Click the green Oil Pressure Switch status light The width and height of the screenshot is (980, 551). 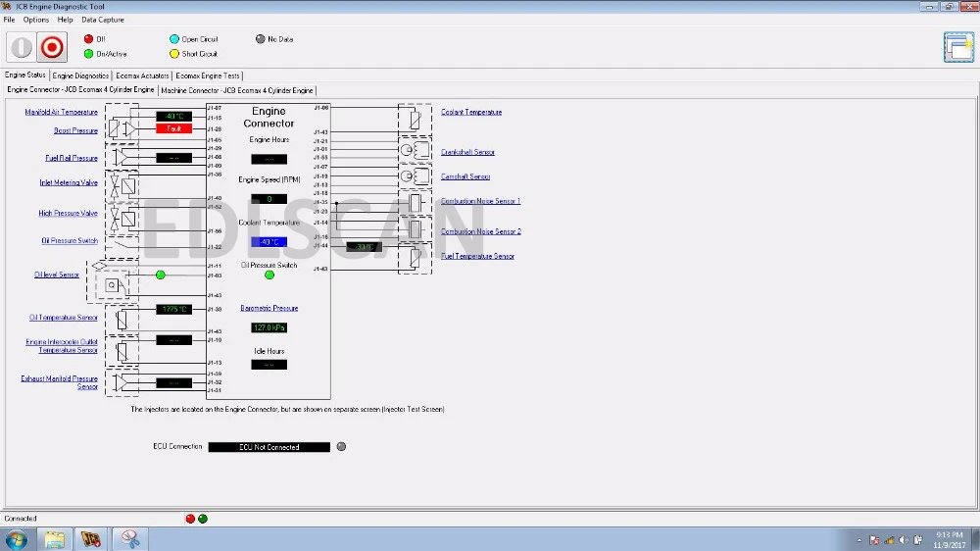[x=269, y=275]
